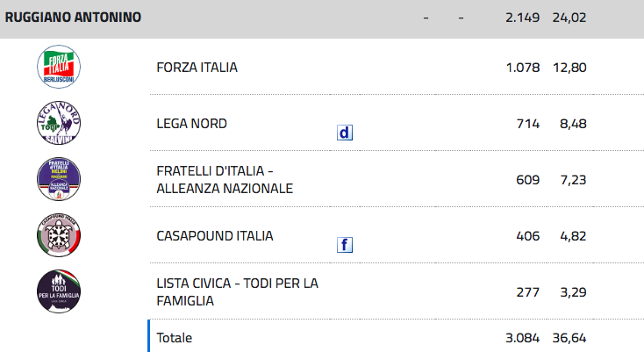
Task: Select the RUGGIANO ANTONINO candidate header
Action: [73, 18]
